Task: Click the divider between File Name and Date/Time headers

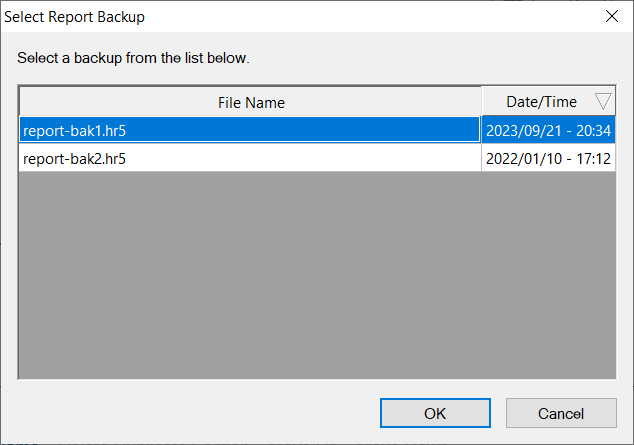Action: 482,102
